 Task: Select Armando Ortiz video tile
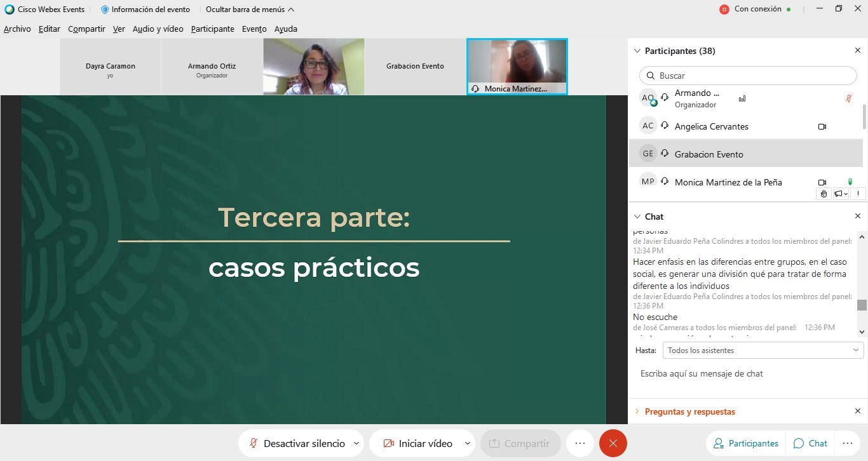click(x=212, y=67)
